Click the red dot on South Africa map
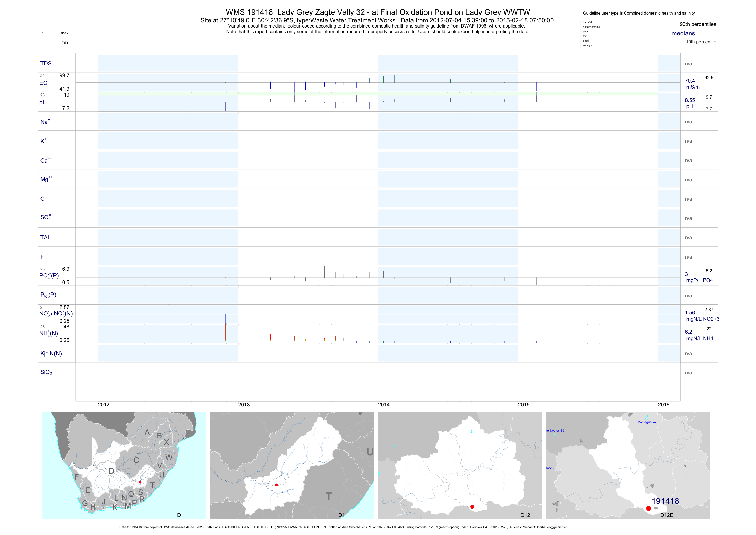The image size is (756, 535). click(x=140, y=482)
